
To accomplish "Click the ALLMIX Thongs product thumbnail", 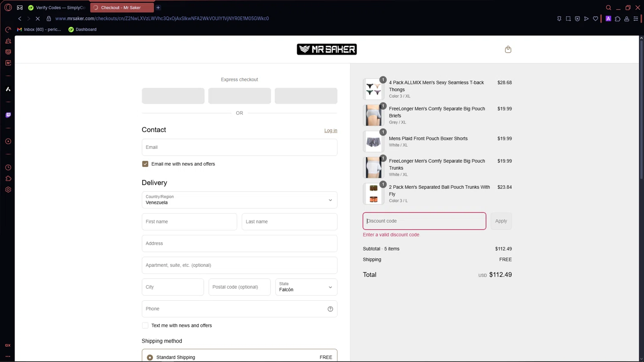I will (x=374, y=89).
